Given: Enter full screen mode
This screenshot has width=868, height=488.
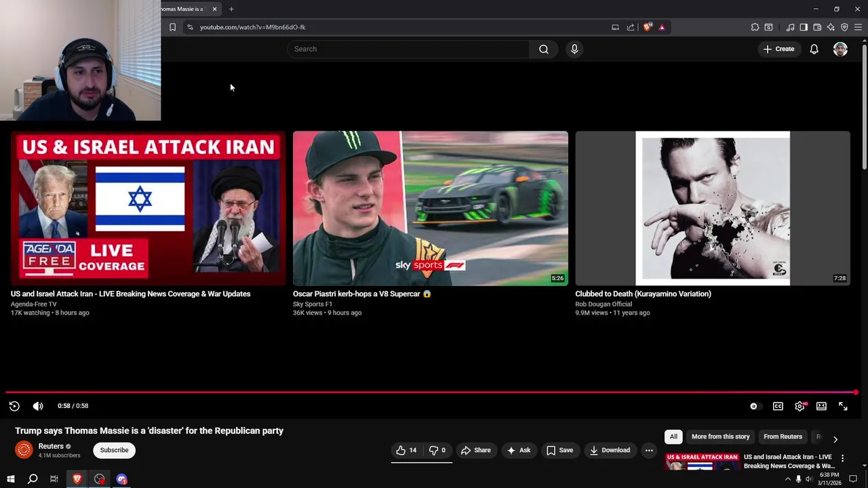Looking at the screenshot, I should click(x=843, y=406).
